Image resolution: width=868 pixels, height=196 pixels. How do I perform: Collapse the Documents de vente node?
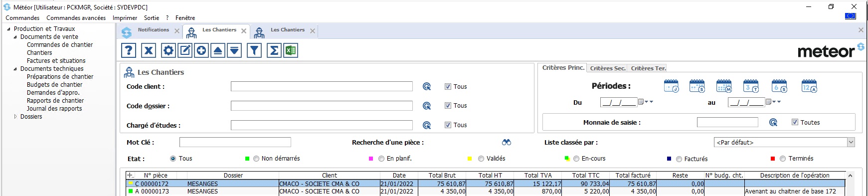click(x=15, y=37)
